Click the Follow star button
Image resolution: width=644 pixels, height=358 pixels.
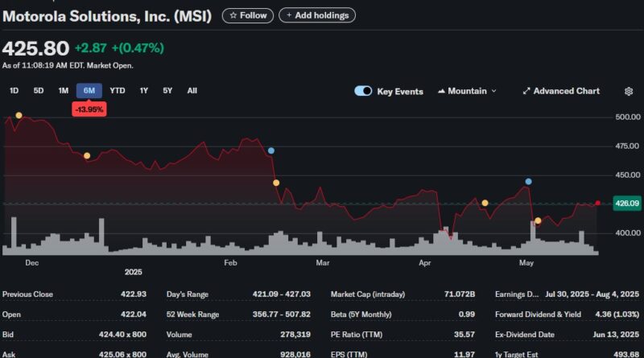(248, 15)
